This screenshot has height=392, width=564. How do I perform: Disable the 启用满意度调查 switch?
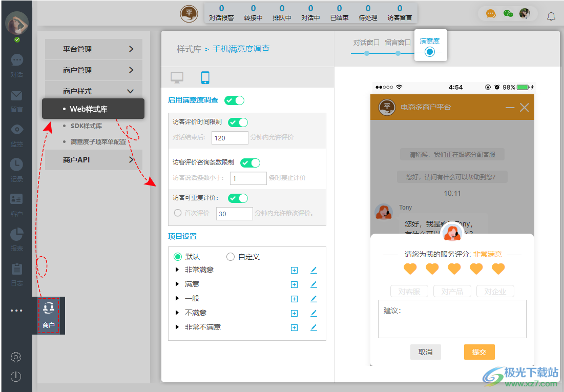pos(234,100)
